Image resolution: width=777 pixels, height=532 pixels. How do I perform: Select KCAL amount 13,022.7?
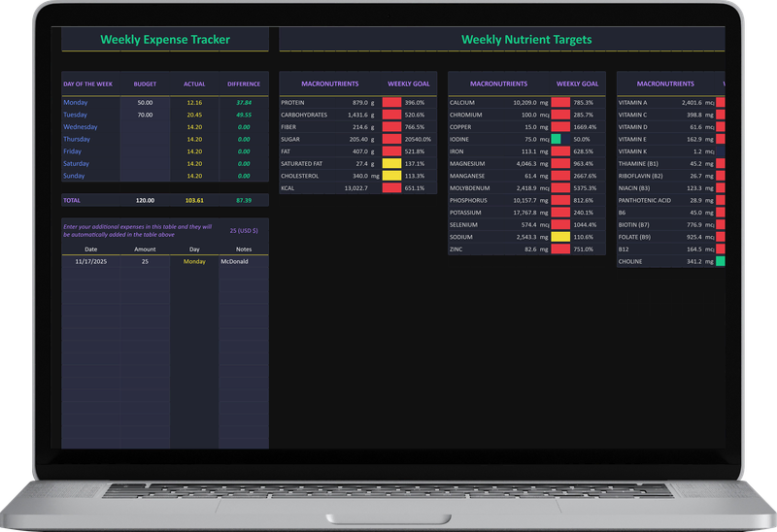356,188
